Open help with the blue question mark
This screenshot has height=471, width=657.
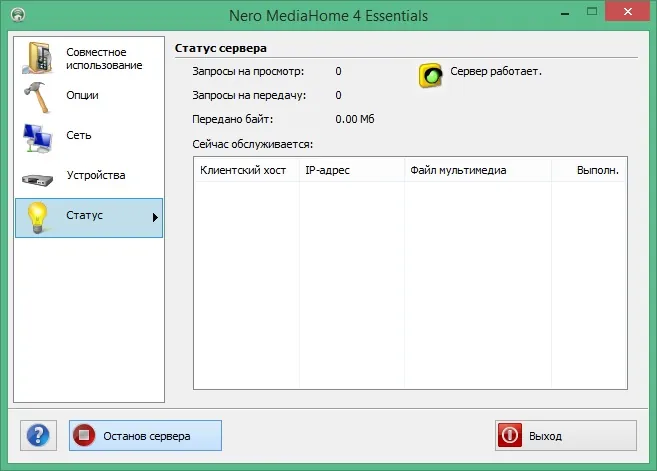click(38, 435)
